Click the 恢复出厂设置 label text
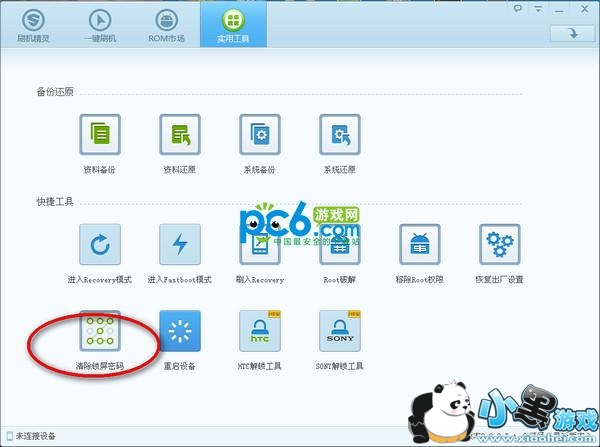Screen dimensions: 600x447 click(499, 279)
